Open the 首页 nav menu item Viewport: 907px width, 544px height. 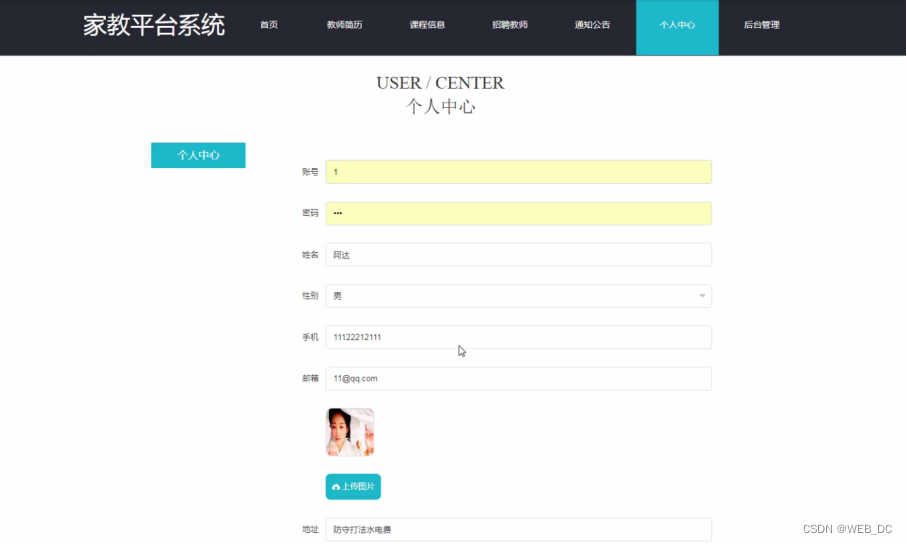click(268, 25)
